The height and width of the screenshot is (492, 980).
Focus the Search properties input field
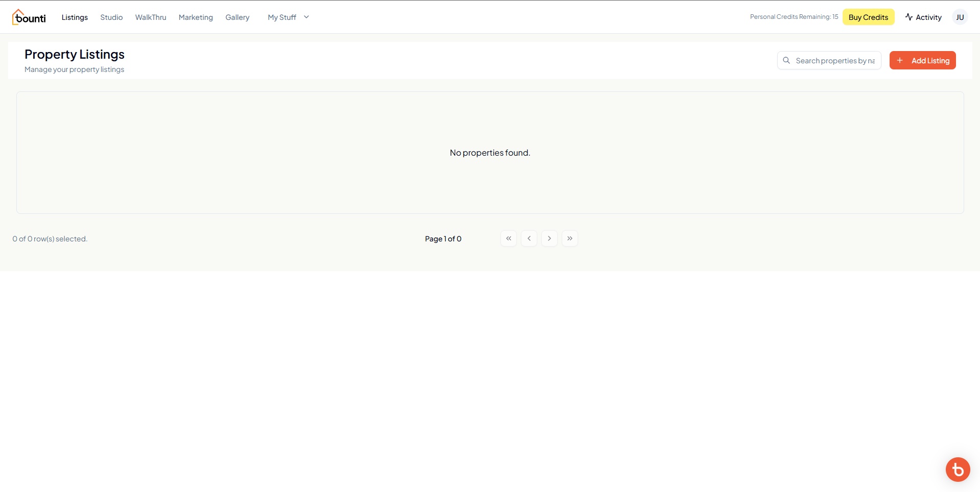(829, 60)
